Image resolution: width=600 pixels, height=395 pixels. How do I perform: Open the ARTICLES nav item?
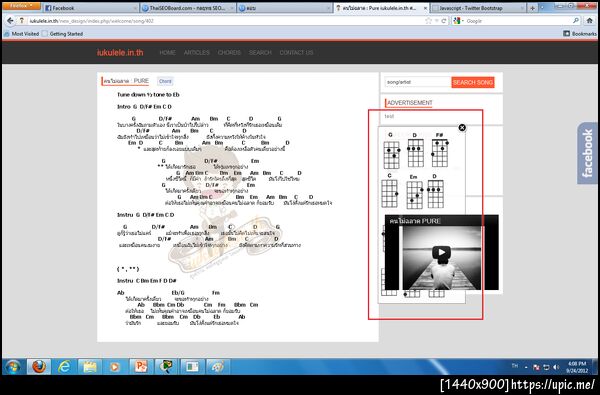pos(197,52)
